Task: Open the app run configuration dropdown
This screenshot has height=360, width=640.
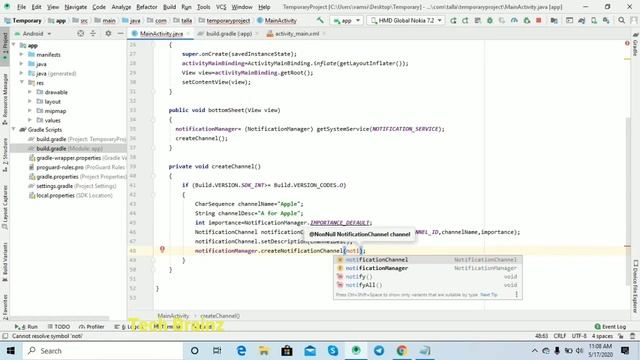Action: pos(347,20)
